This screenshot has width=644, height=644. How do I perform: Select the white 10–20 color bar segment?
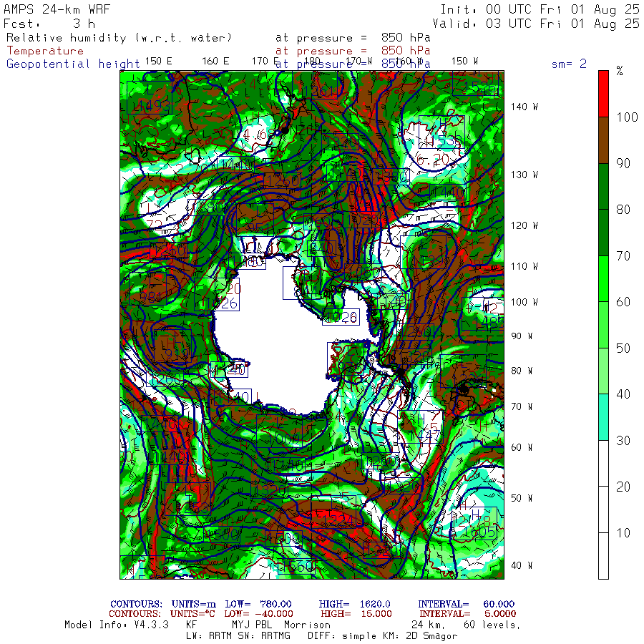click(603, 509)
